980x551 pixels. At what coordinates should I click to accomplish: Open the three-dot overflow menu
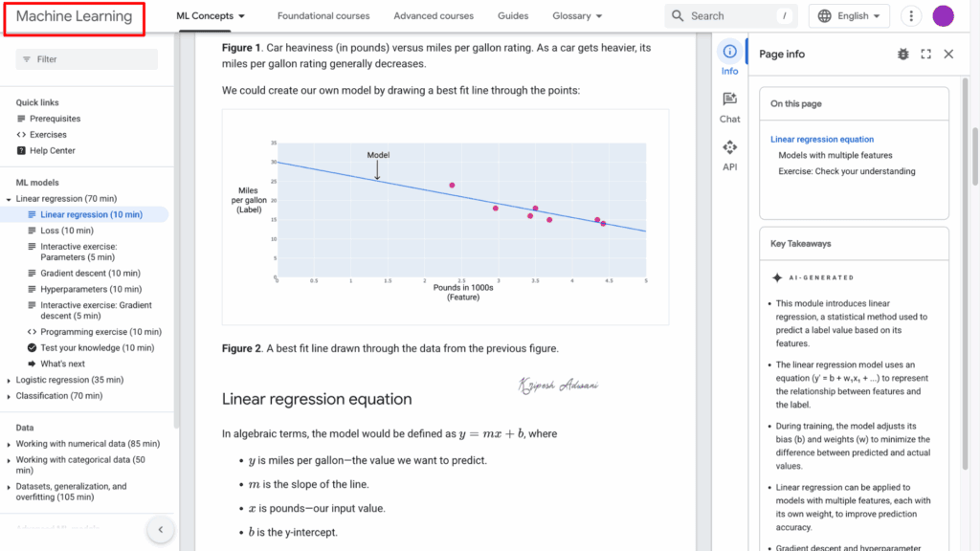pos(910,15)
